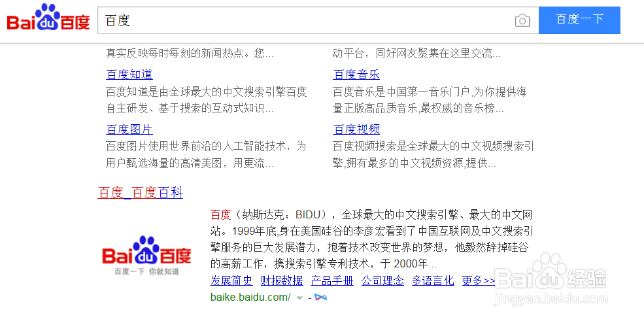Click inside the search box containing 百度
This screenshot has width=644, height=321.
click(x=318, y=20)
